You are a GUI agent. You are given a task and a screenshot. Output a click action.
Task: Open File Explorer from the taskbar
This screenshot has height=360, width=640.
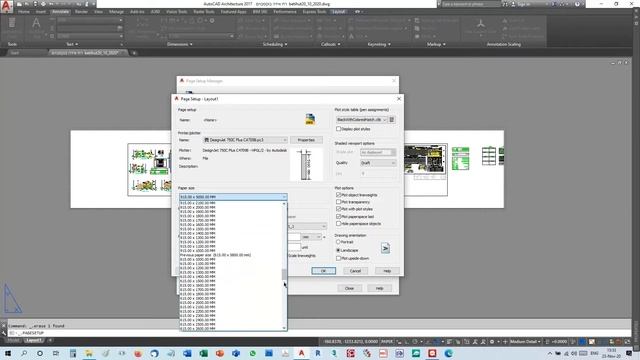click(x=89, y=353)
